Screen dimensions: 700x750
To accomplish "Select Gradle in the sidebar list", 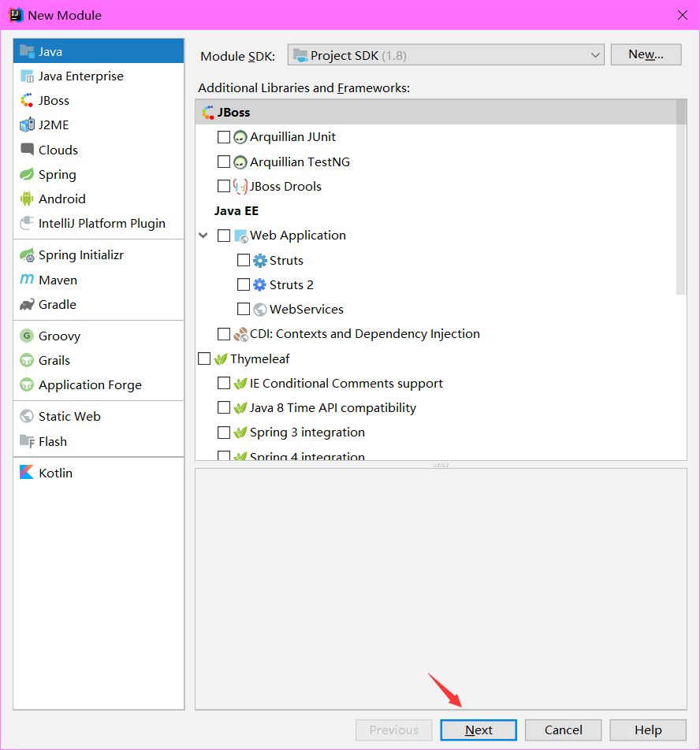I will tap(99, 304).
